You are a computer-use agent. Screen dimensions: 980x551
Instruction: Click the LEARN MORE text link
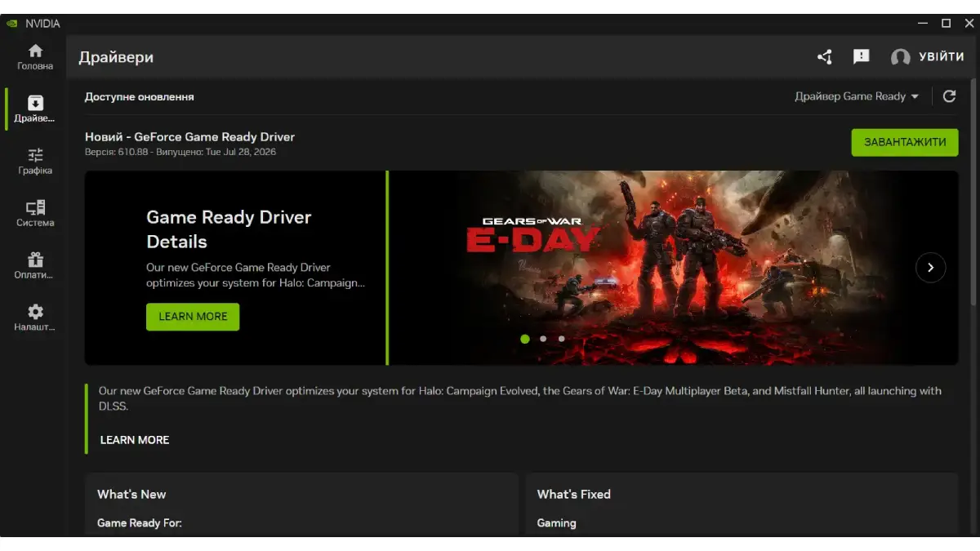(x=135, y=440)
